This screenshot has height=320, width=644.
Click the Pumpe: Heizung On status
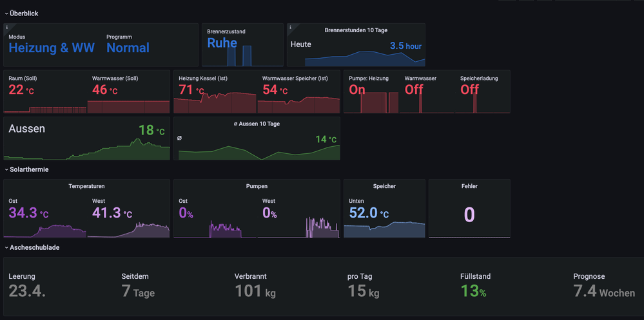pyautogui.click(x=357, y=90)
